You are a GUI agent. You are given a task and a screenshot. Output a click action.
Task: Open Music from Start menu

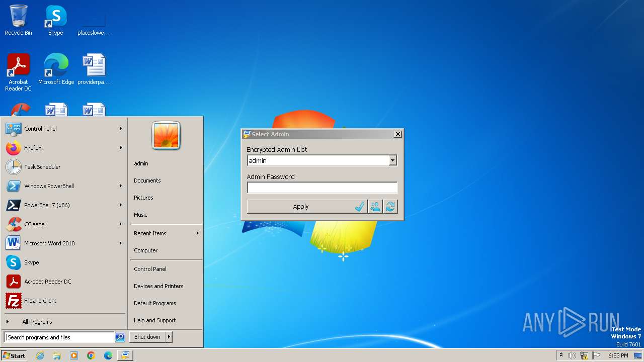click(140, 215)
